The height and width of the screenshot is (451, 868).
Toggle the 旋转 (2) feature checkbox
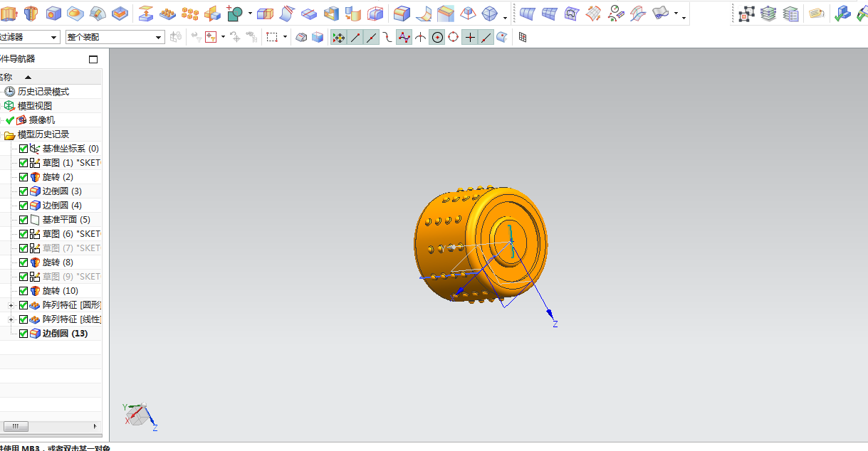pyautogui.click(x=23, y=177)
